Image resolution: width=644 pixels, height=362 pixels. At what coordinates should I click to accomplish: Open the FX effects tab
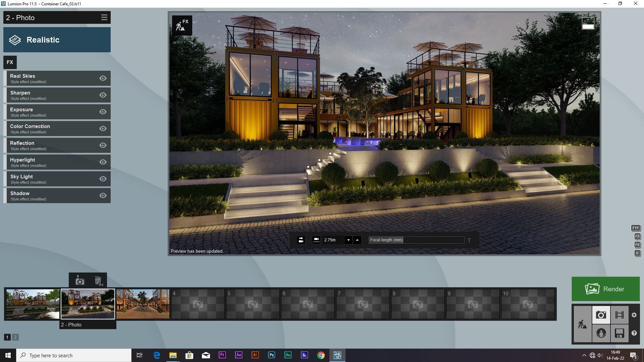10,62
